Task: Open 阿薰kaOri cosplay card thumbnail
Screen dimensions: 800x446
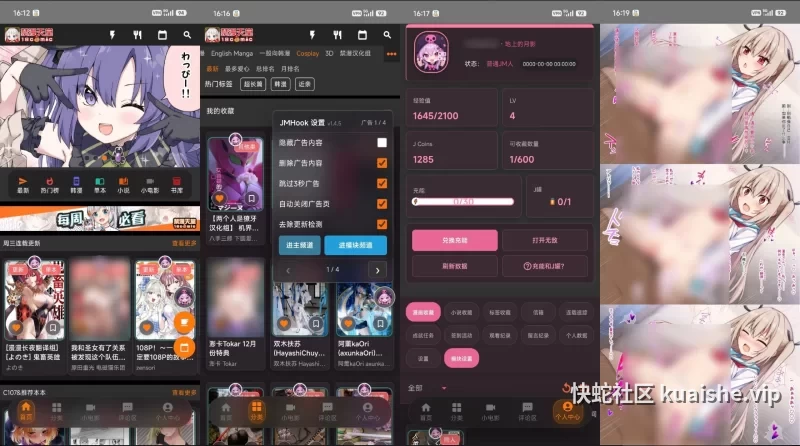Action: (x=364, y=310)
